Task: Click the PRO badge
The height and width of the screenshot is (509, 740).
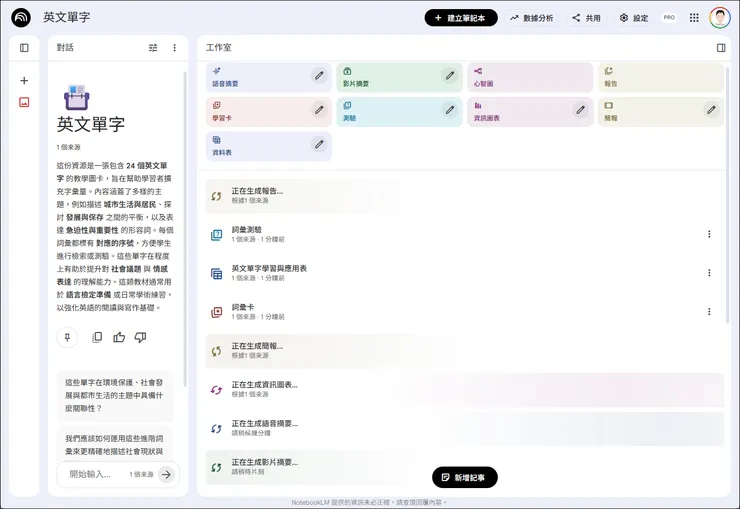Action: 669,17
